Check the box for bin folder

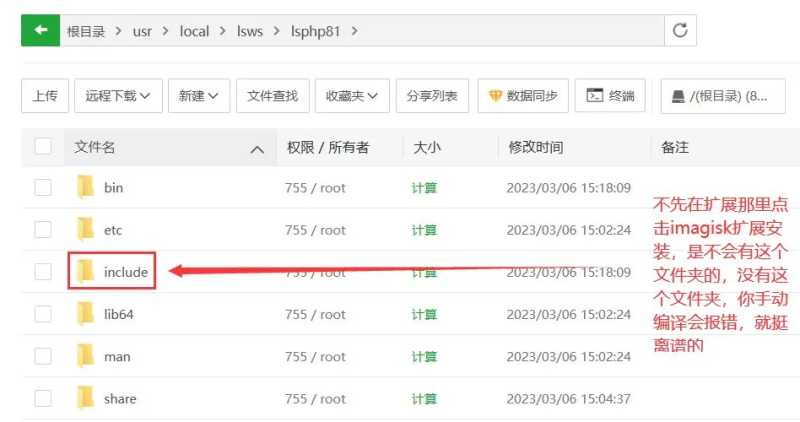click(43, 187)
